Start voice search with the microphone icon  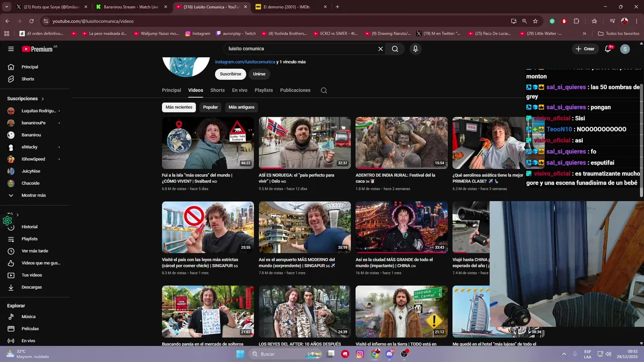click(415, 49)
